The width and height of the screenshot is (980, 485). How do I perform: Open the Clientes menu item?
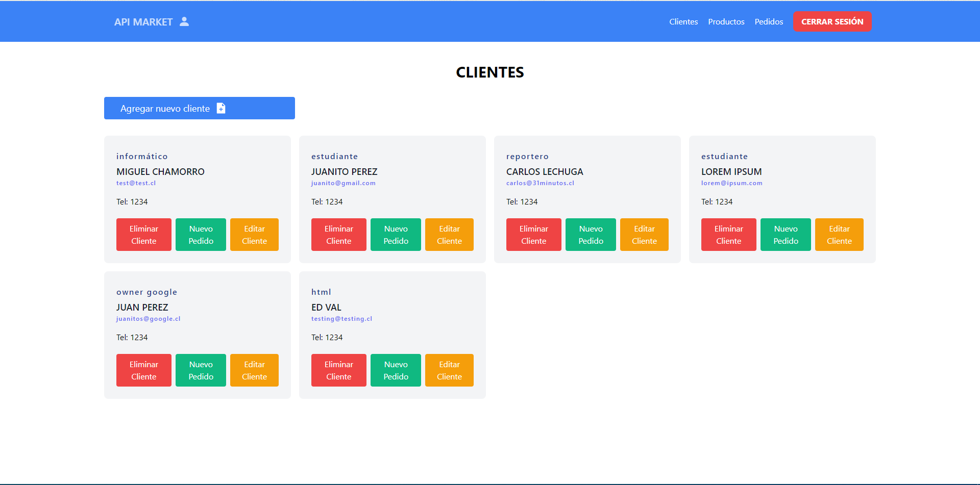pos(683,21)
